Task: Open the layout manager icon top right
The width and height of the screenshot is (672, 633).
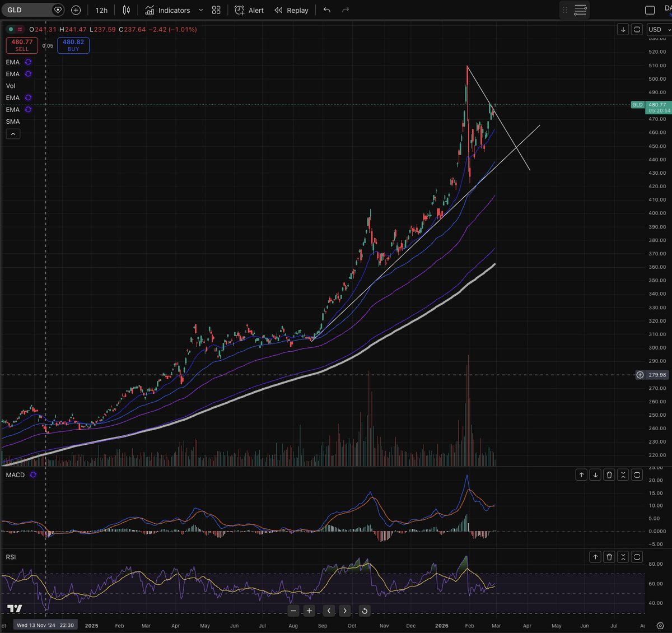Action: coord(580,10)
